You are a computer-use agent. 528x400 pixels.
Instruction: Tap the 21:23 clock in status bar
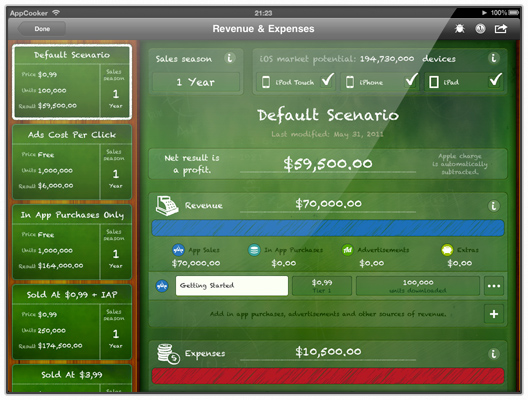pyautogui.click(x=263, y=13)
